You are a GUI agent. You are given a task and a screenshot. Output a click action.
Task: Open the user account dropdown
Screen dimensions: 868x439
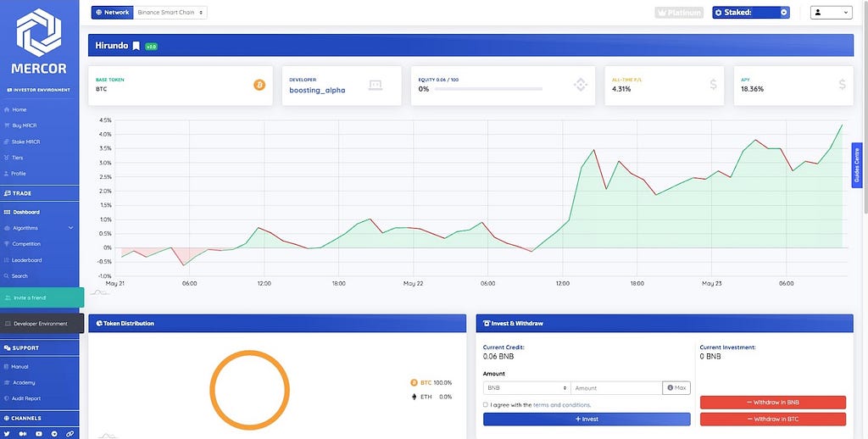(x=831, y=12)
